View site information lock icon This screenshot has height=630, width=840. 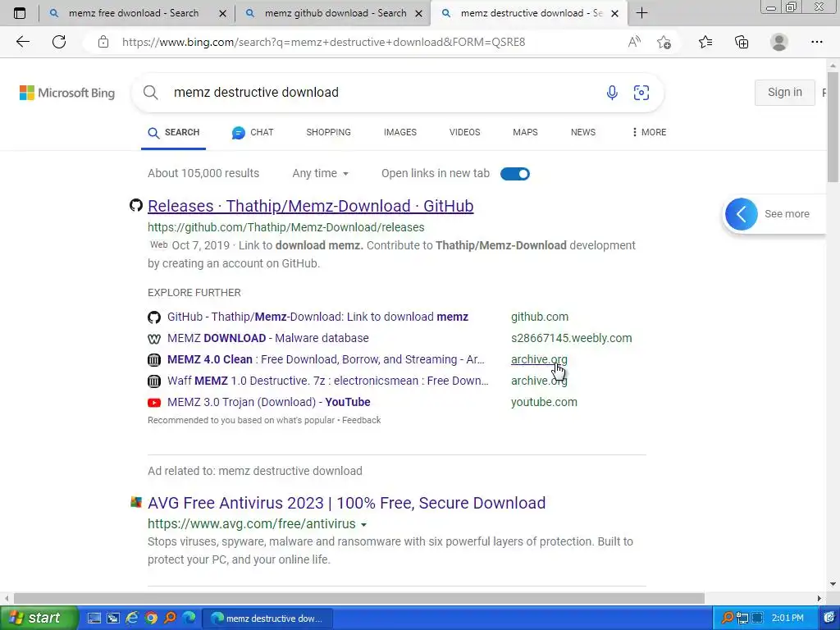pos(103,42)
